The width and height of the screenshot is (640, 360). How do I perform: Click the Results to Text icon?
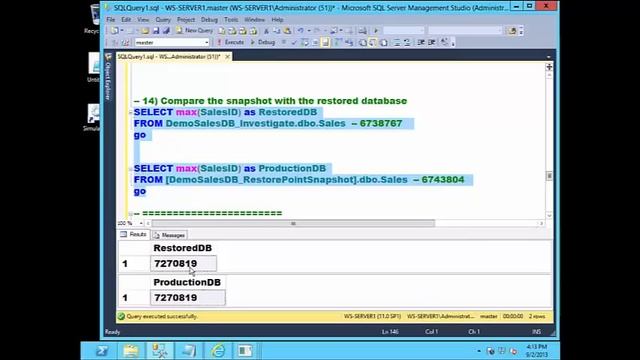point(362,42)
